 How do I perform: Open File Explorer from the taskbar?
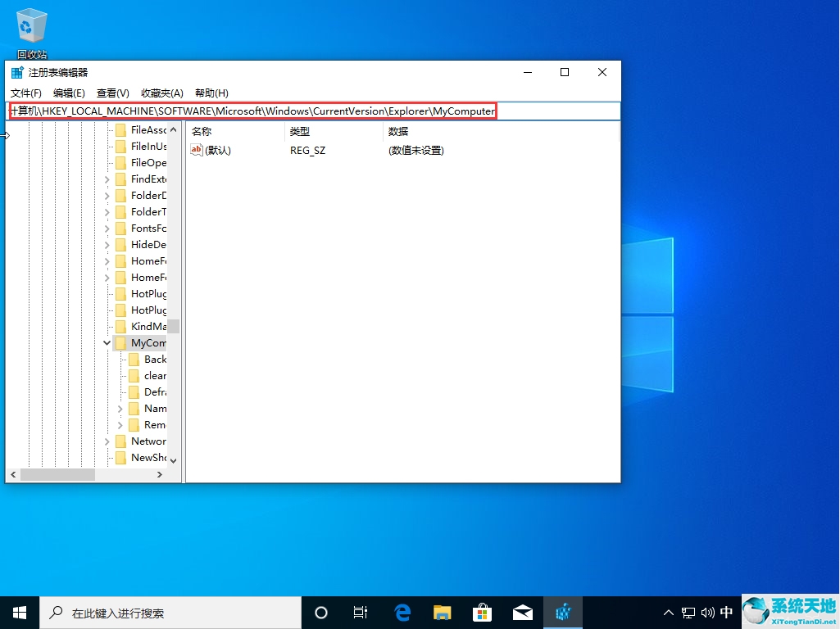(442, 612)
